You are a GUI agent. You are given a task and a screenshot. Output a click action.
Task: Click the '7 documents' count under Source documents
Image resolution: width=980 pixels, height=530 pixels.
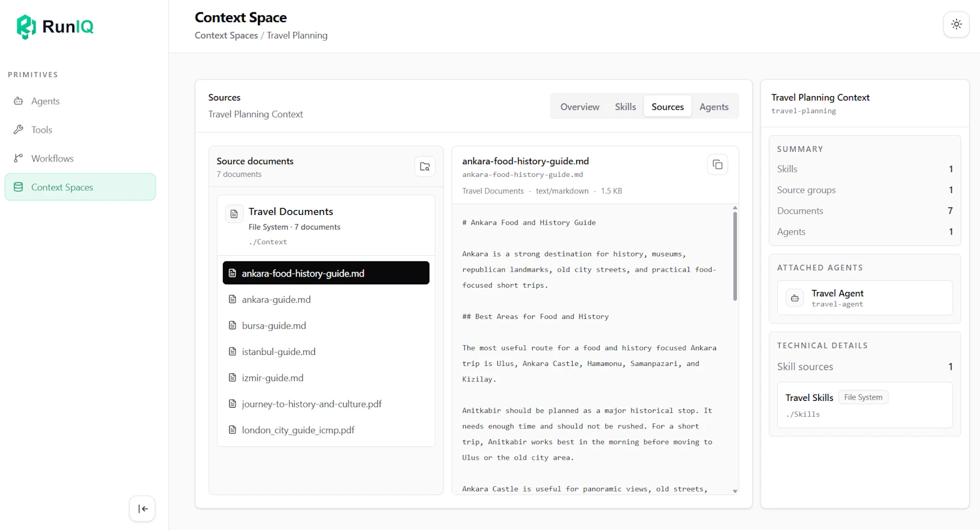click(x=239, y=174)
